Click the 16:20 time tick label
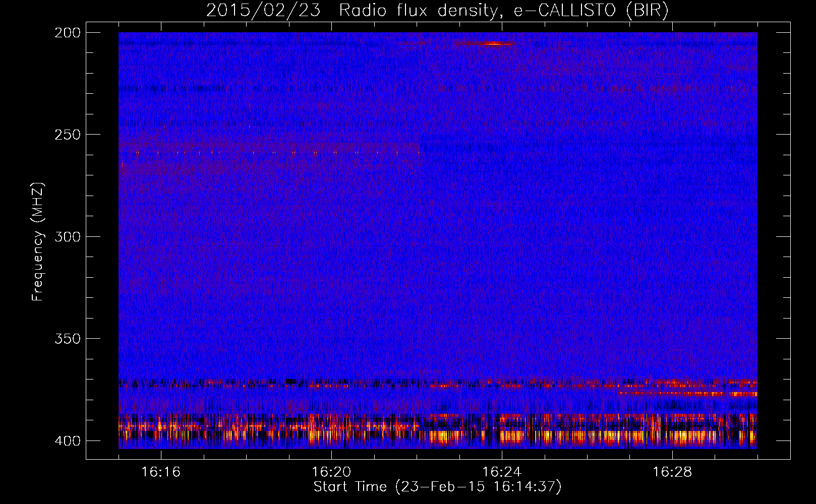The image size is (816, 504). pos(331,472)
